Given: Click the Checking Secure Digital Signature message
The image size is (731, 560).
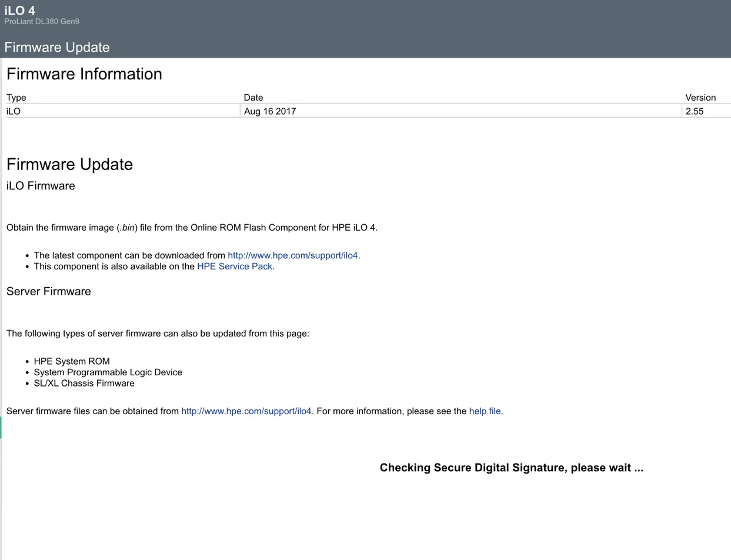Looking at the screenshot, I should coord(512,468).
